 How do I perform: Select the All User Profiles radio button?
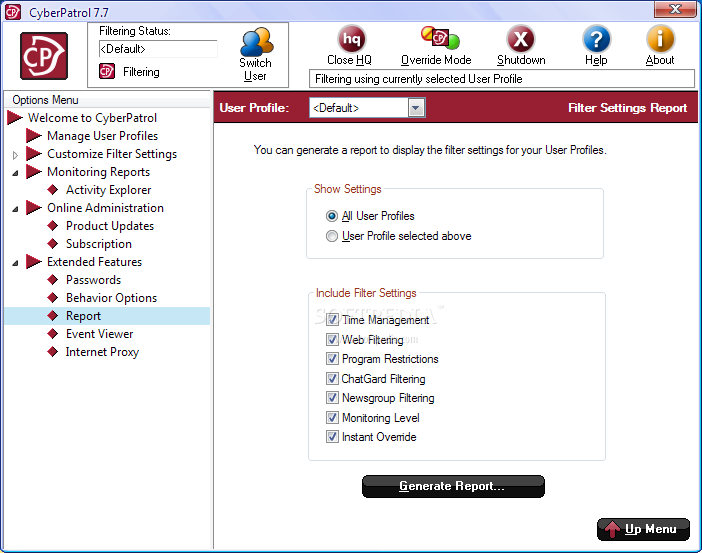coord(332,216)
